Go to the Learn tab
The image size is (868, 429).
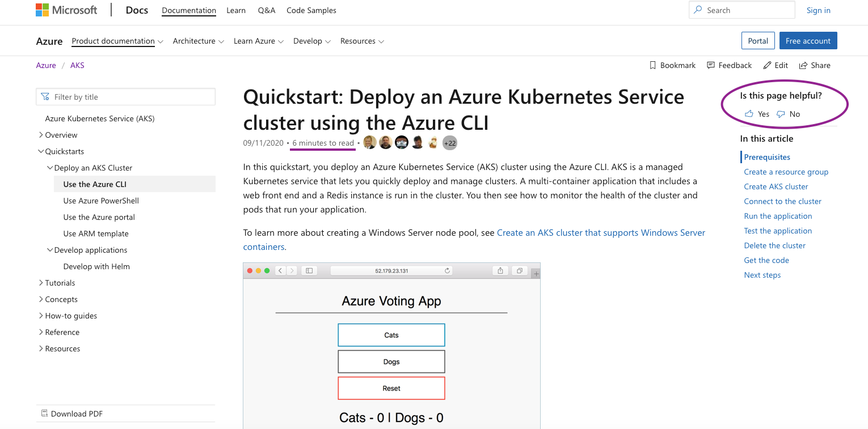point(236,10)
